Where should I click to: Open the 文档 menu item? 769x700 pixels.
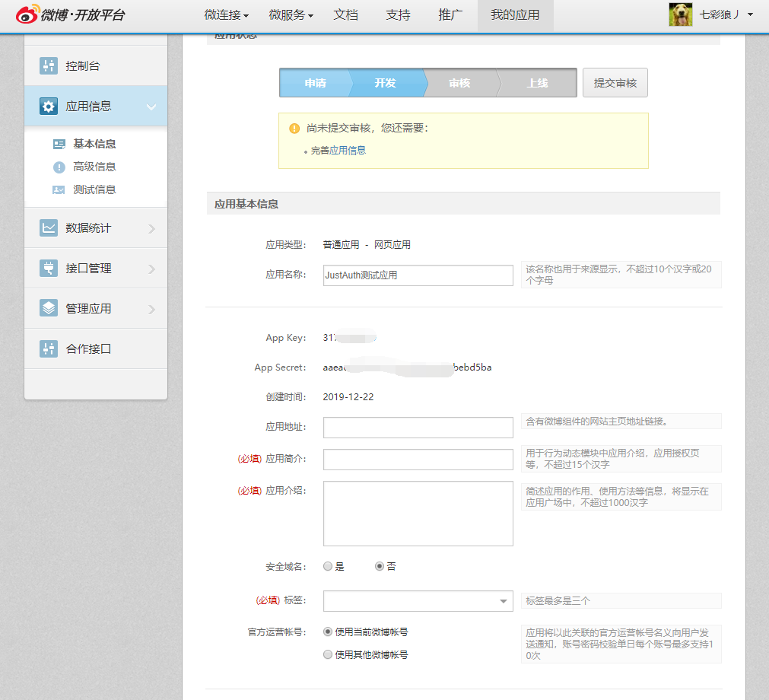tap(346, 15)
